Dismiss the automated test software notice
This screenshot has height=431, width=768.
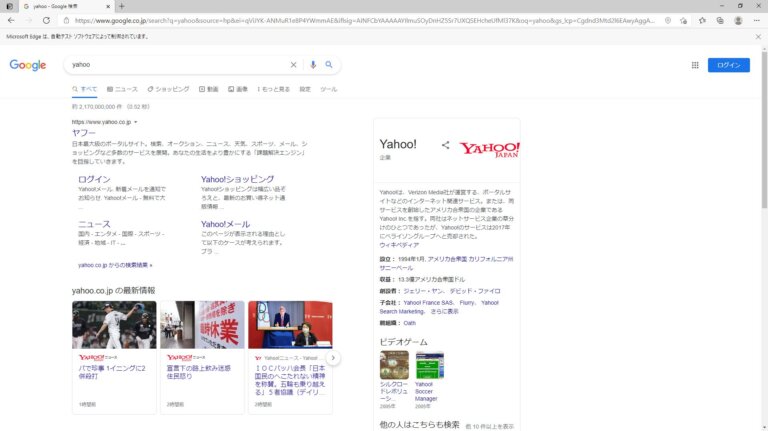[758, 37]
